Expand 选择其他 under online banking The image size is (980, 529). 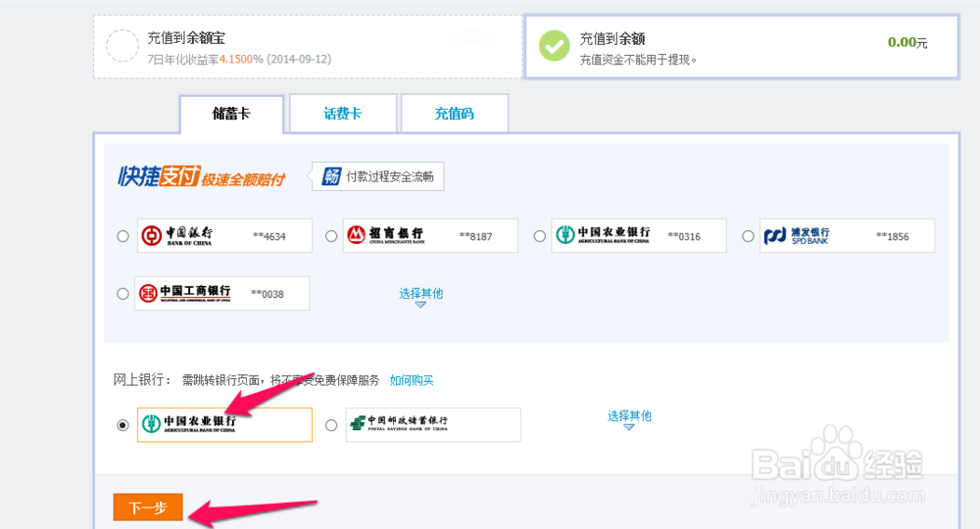click(629, 418)
